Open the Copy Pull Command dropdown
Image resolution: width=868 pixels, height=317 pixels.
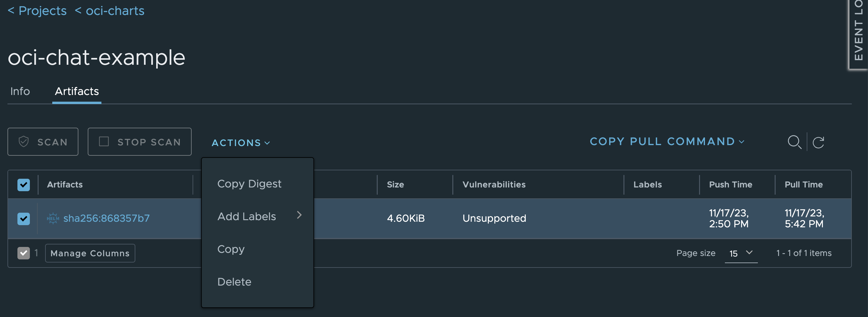tap(666, 141)
